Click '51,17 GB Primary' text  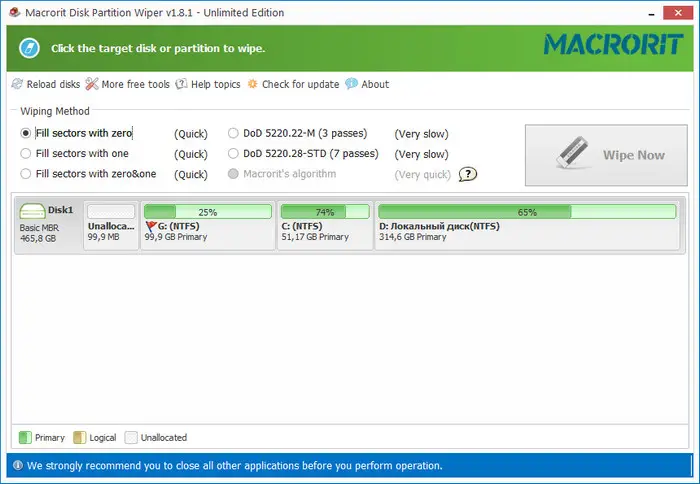315,237
